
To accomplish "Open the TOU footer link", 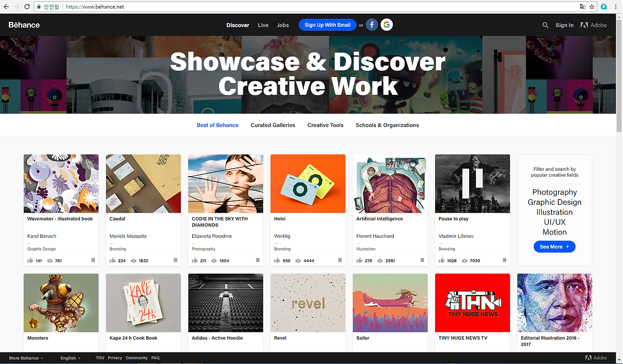I will click(100, 358).
